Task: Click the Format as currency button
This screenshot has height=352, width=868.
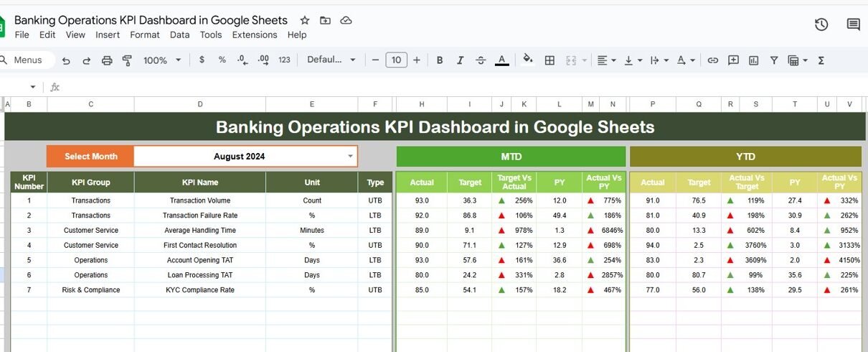Action: pyautogui.click(x=202, y=60)
